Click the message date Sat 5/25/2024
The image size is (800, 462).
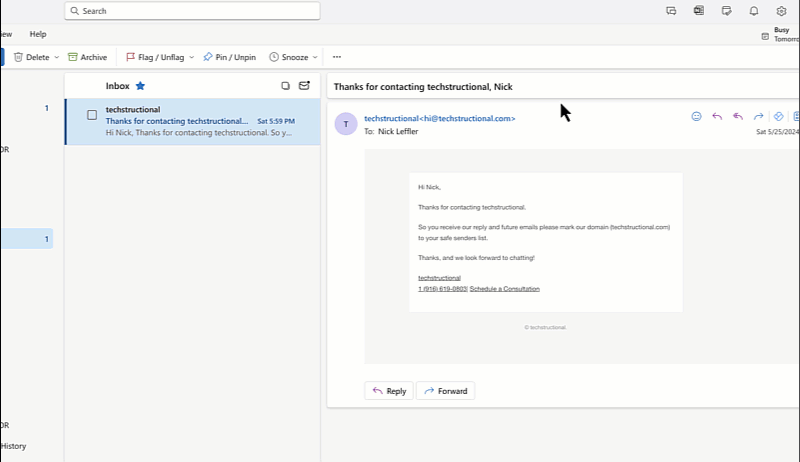(778, 132)
